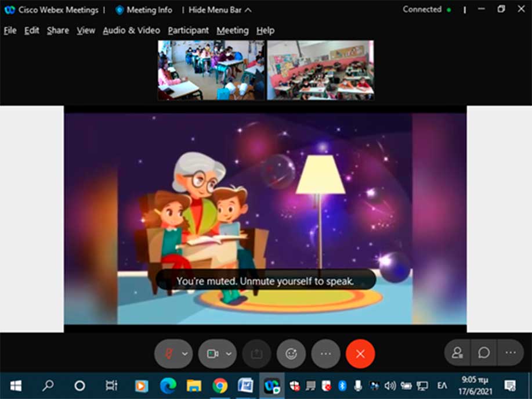Open Google Chrome from taskbar
Image resolution: width=532 pixels, height=399 pixels.
220,386
